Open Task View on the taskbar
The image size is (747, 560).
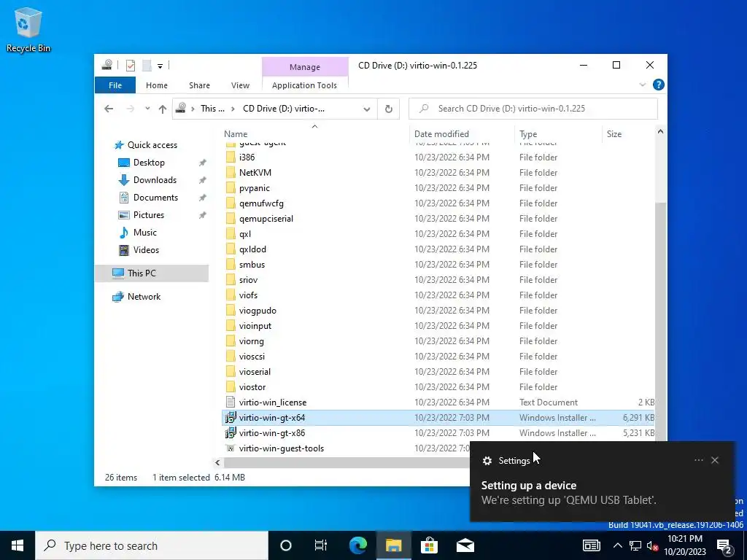click(321, 545)
